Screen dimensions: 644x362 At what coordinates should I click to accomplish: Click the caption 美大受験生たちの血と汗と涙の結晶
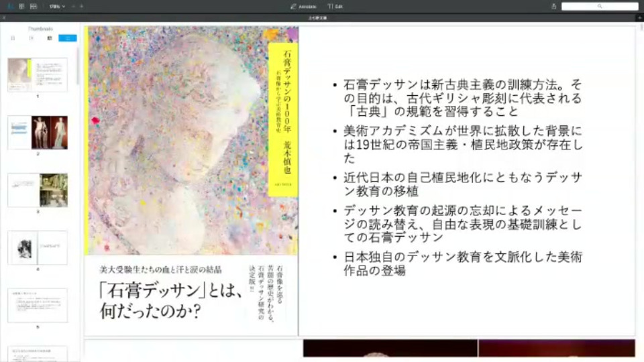click(x=160, y=269)
